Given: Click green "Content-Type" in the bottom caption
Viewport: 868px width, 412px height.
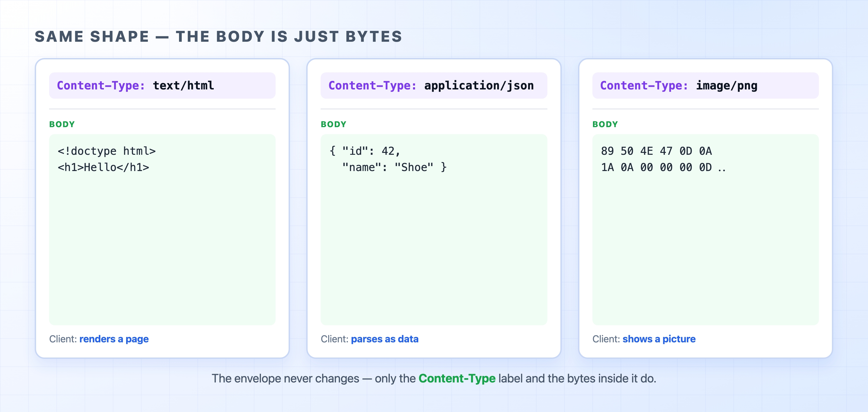Looking at the screenshot, I should coord(457,379).
